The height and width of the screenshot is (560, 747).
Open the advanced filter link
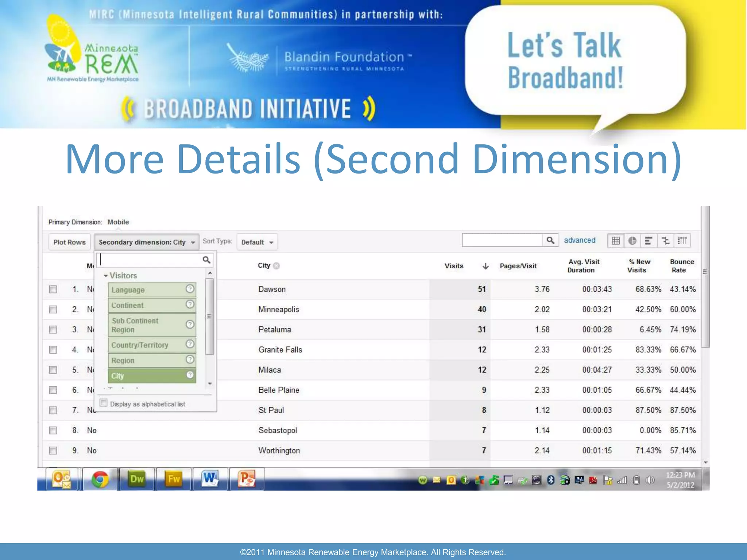(x=580, y=240)
